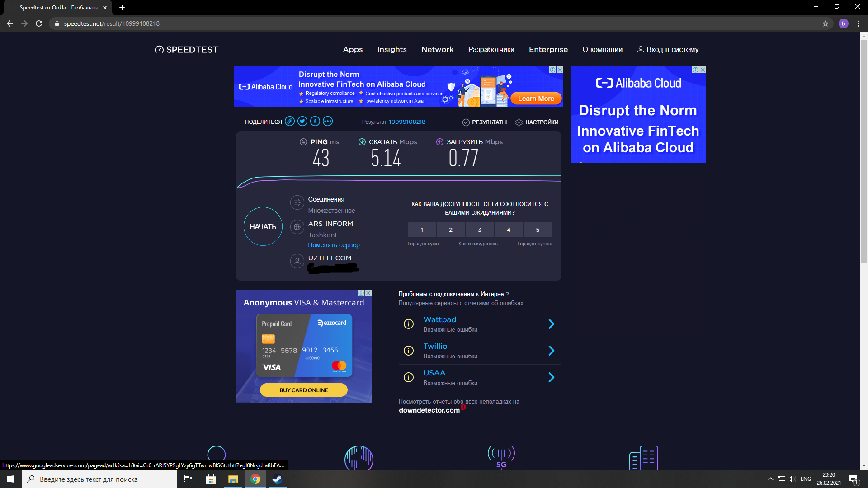Expand Twillio возможные ошибки report
This screenshot has width=868, height=488.
pyautogui.click(x=551, y=351)
